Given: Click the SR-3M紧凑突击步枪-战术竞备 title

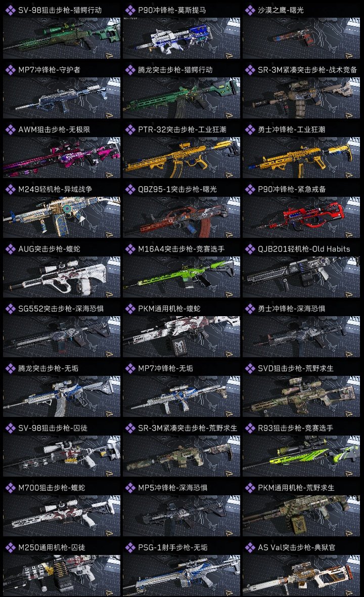Looking at the screenshot, I should point(307,70).
